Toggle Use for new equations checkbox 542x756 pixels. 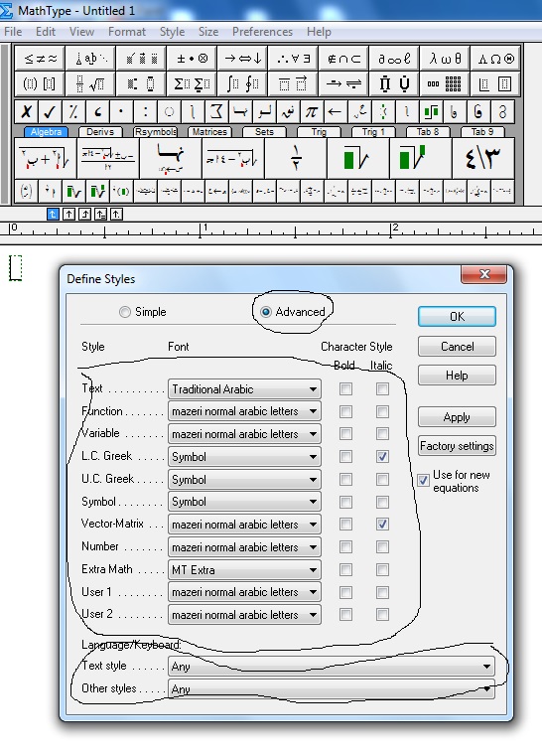423,480
